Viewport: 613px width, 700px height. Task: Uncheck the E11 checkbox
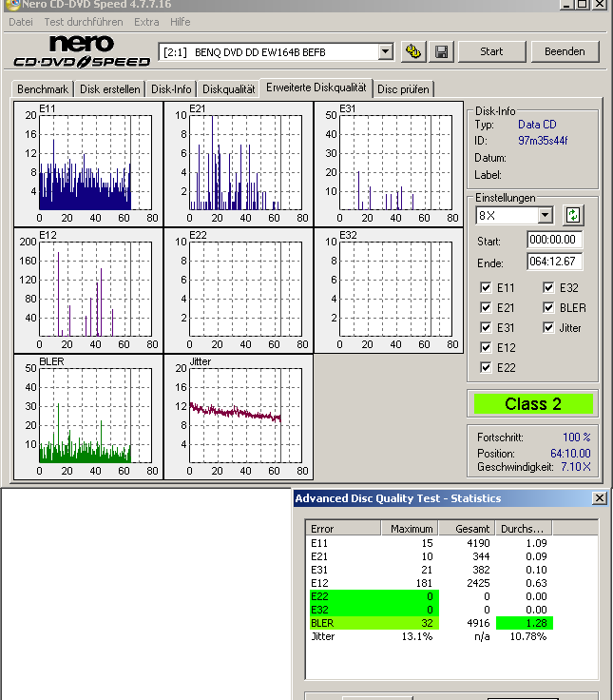click(487, 288)
